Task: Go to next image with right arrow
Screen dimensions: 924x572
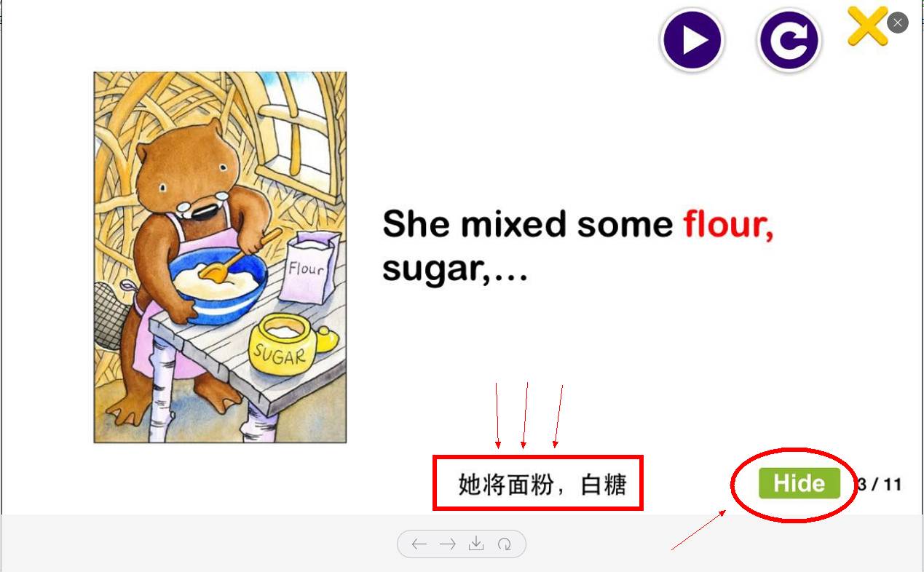Action: click(x=447, y=544)
